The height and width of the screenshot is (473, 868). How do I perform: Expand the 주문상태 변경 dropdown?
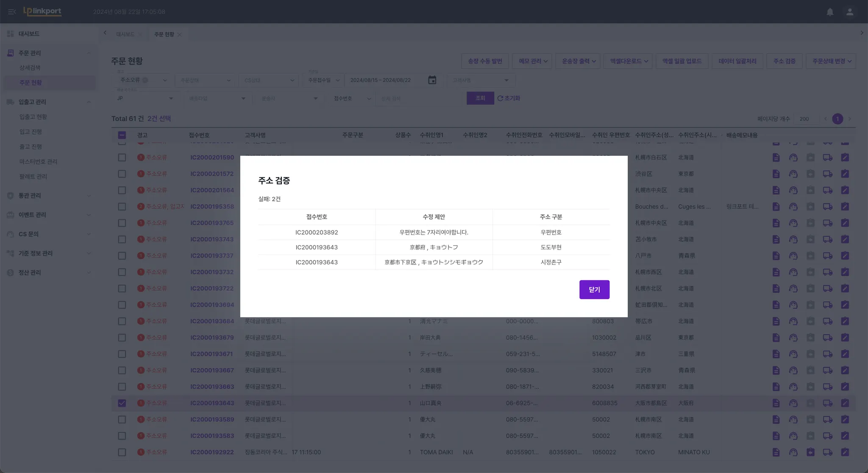[x=831, y=61]
